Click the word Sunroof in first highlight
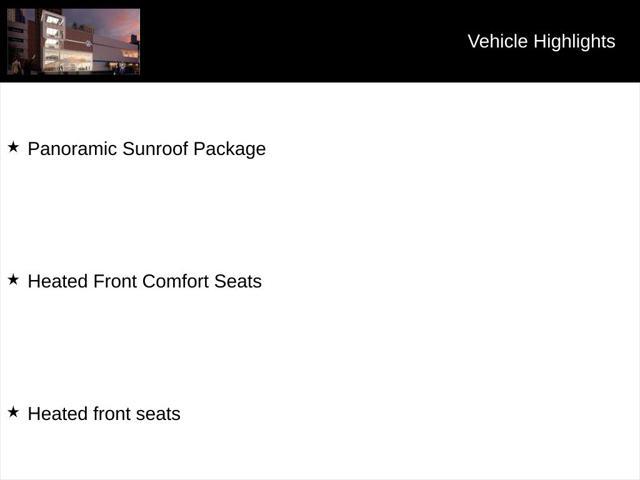 [x=156, y=149]
